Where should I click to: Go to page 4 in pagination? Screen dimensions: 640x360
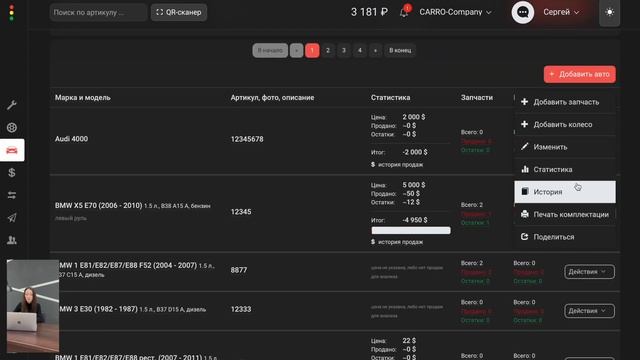tap(360, 50)
